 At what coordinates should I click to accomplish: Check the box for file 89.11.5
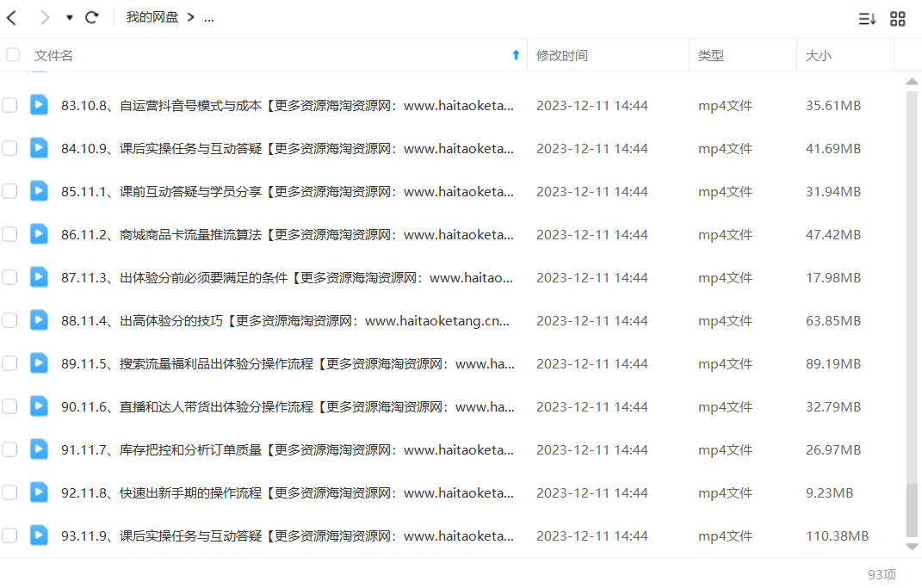[9, 363]
